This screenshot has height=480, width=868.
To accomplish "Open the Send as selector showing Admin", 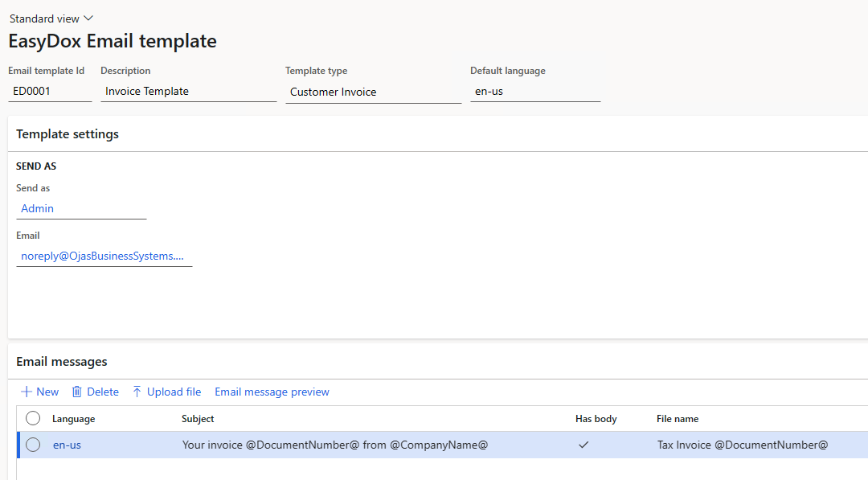I will (80, 208).
